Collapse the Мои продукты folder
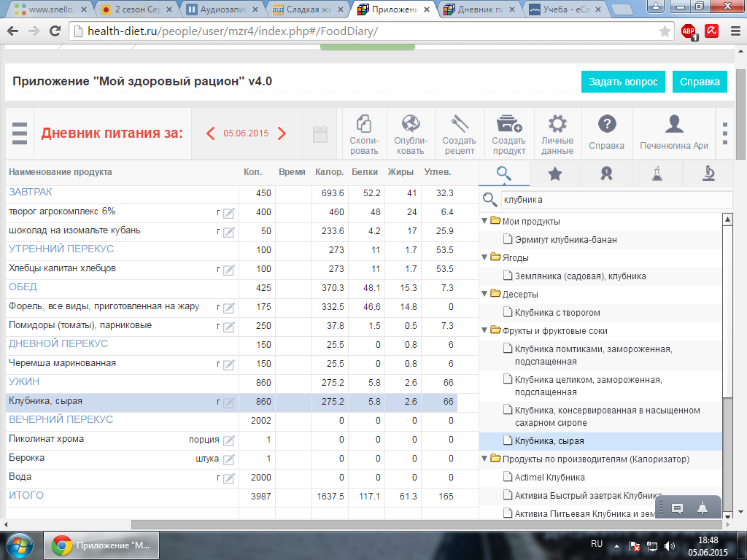This screenshot has height=560, width=747. tap(484, 221)
